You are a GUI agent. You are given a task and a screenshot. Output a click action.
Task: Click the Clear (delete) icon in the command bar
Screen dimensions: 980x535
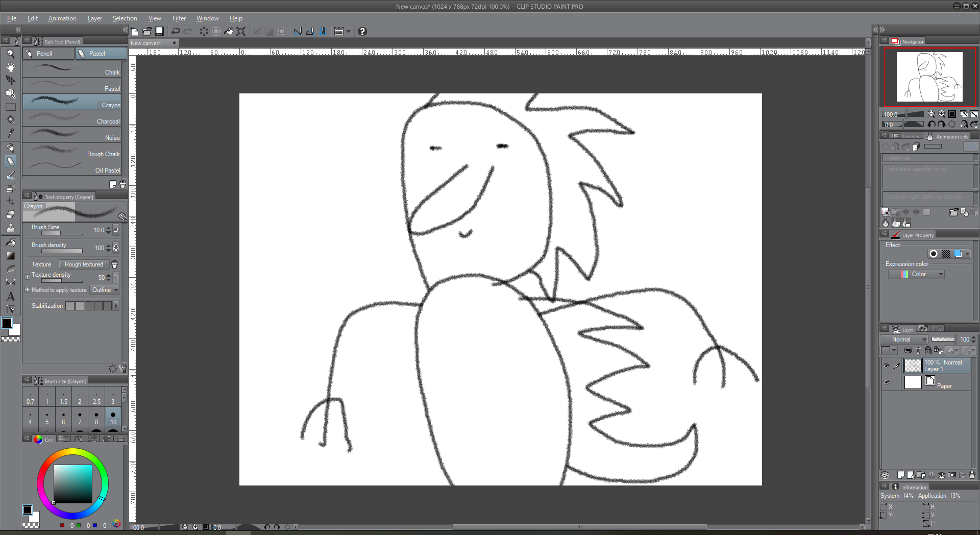pos(204,32)
